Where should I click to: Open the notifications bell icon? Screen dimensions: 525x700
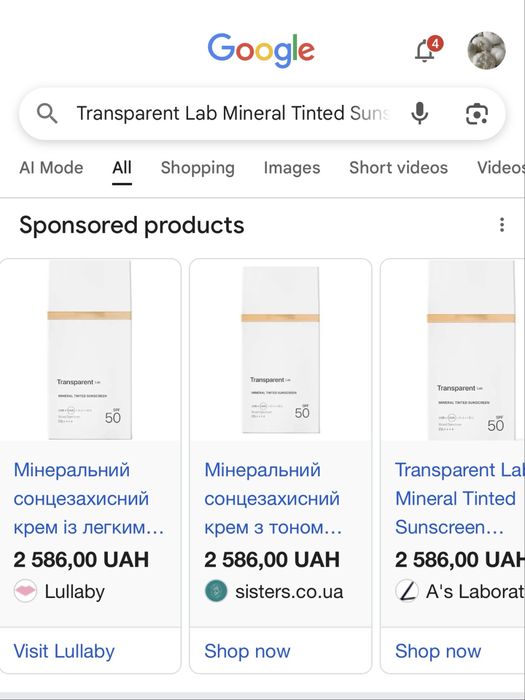tap(427, 50)
